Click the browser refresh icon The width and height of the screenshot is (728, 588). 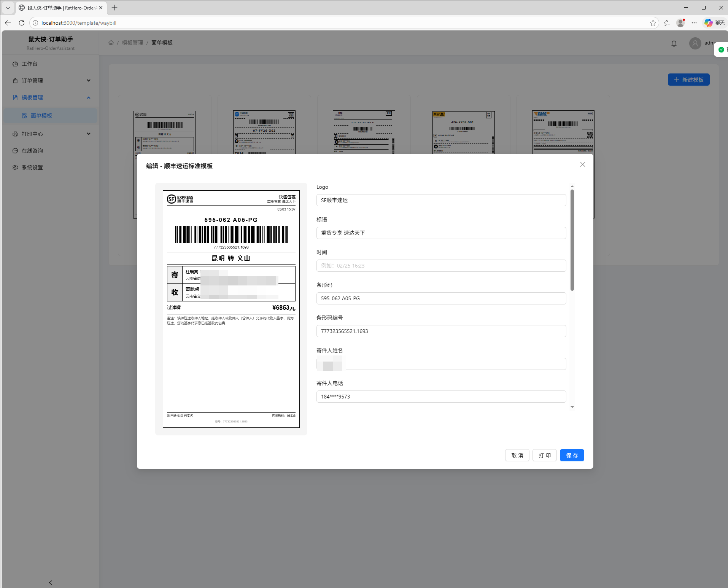pyautogui.click(x=22, y=23)
